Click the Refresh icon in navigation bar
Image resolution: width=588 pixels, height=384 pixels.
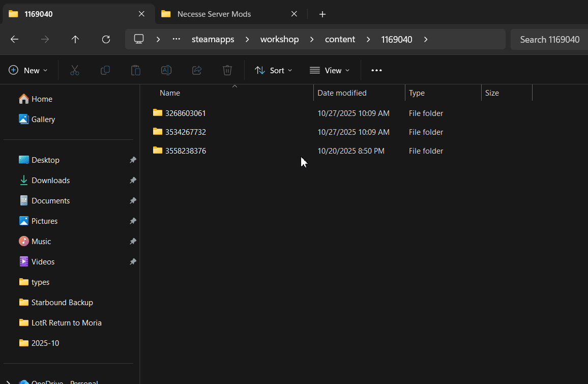tap(106, 39)
